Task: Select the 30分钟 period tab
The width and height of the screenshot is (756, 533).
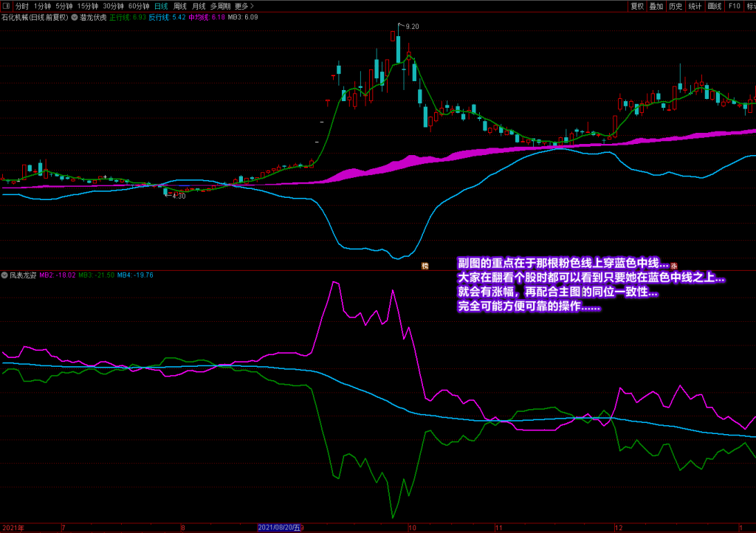Action: tap(113, 6)
